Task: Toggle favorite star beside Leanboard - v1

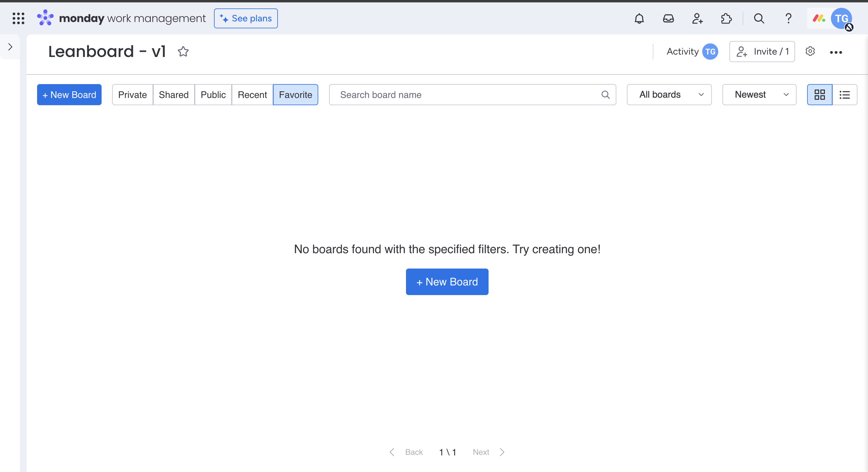Action: coord(183,52)
